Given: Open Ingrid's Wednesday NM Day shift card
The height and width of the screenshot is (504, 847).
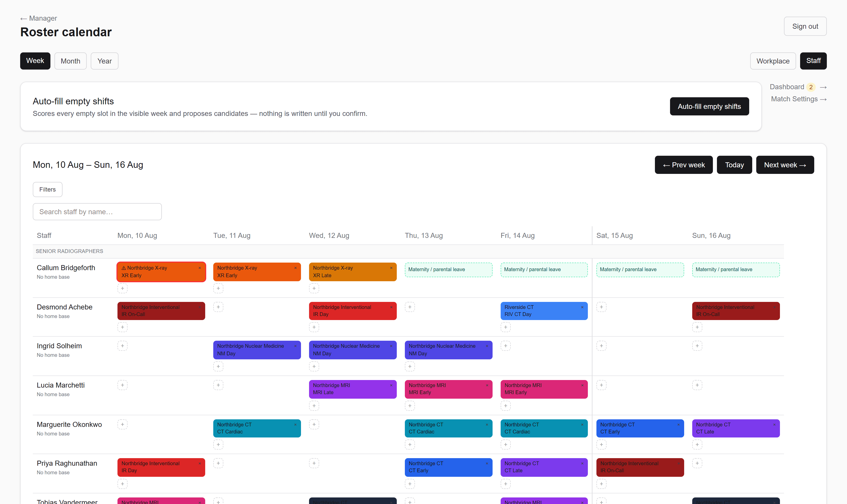Looking at the screenshot, I should point(353,350).
